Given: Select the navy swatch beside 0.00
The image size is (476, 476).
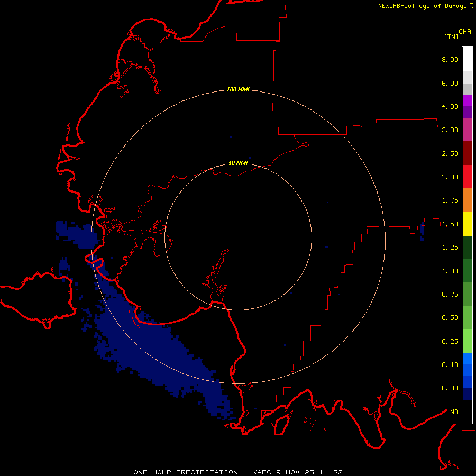Looking at the screenshot, I should (467, 394).
